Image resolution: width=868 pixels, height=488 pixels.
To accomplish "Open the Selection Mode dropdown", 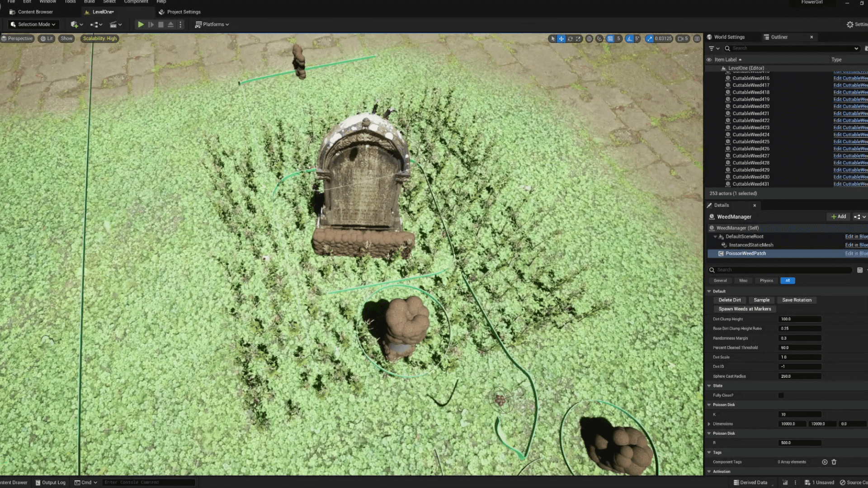I will pos(33,24).
